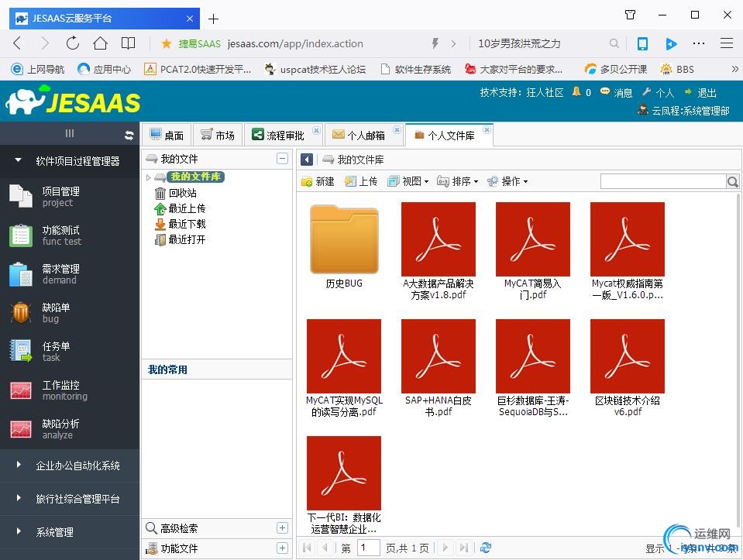Viewport: 743px width, 560px height.
Task: Open browser hamburger menu
Action: click(727, 43)
